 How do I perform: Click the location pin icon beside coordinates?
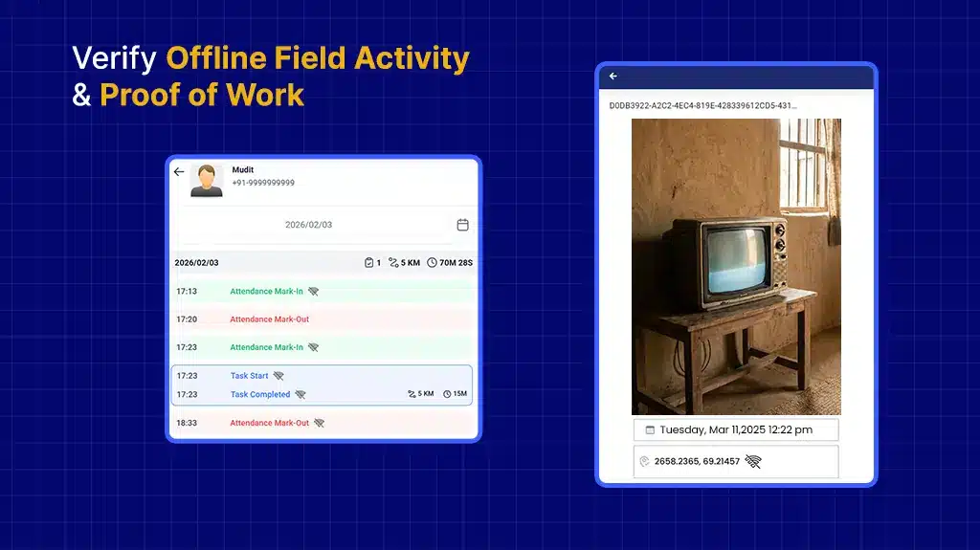coord(644,461)
